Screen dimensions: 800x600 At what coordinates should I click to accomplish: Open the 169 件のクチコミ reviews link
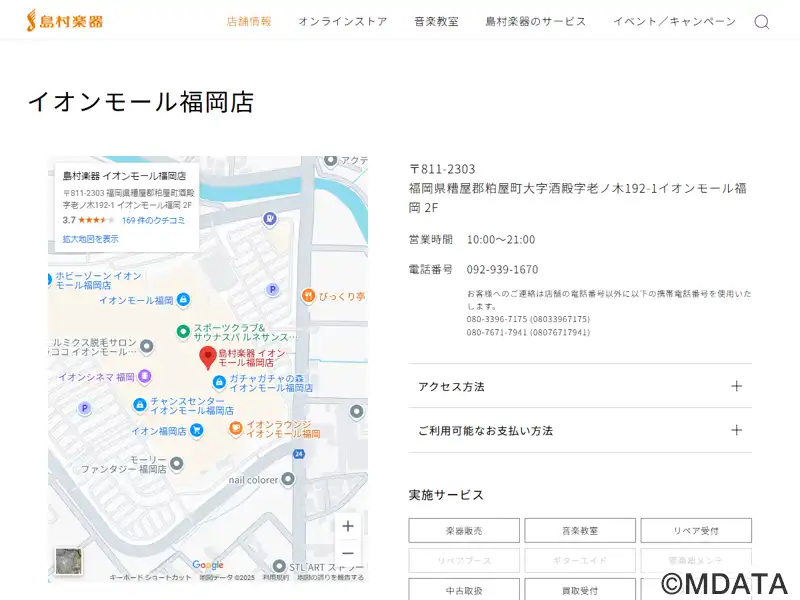(153, 220)
